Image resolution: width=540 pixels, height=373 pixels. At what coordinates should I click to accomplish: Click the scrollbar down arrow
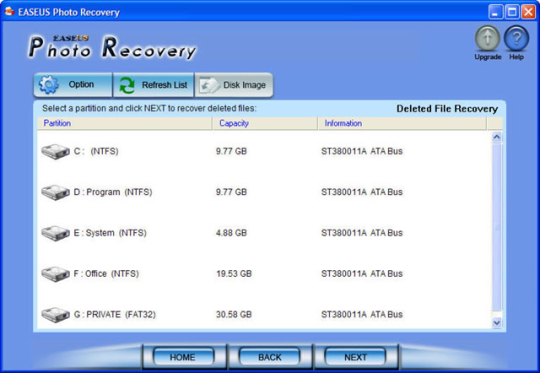497,323
